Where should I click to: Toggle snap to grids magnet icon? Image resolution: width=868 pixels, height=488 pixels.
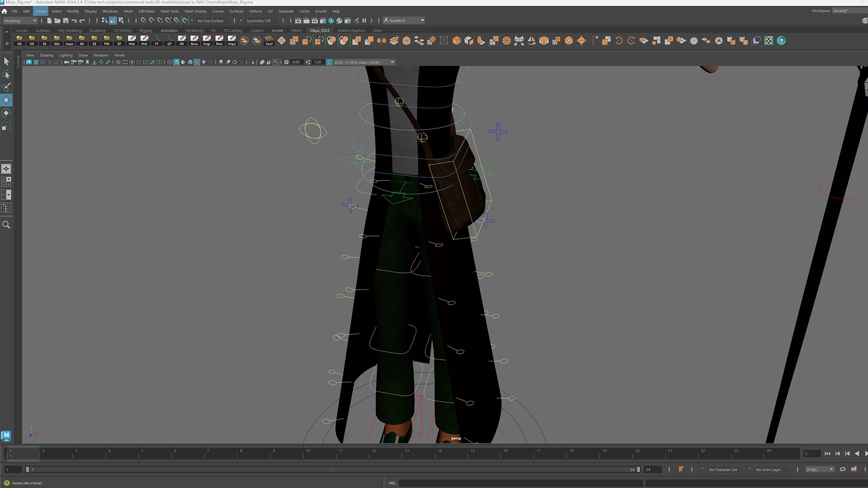click(143, 21)
